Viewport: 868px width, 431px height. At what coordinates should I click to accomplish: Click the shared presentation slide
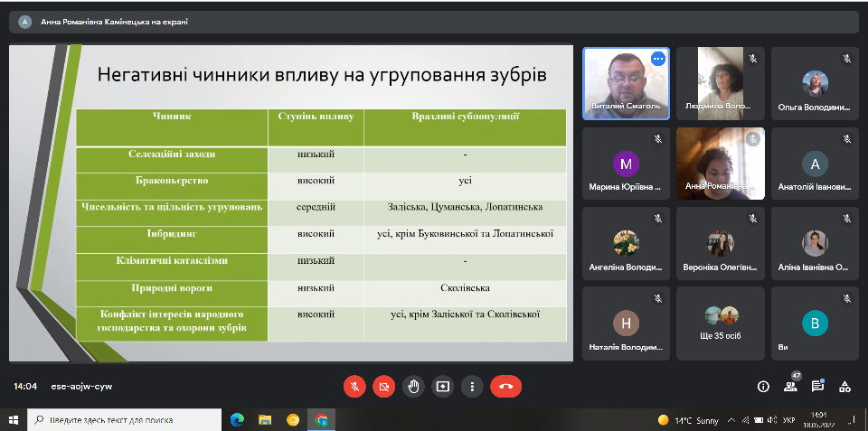click(290, 203)
